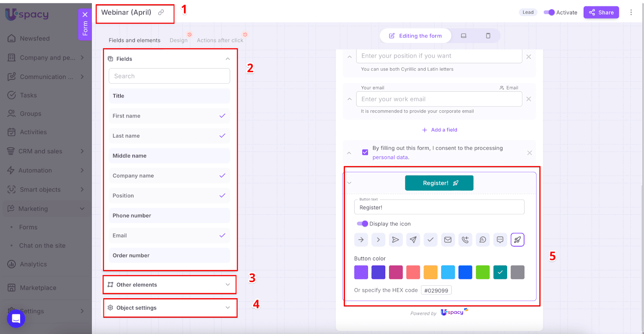Turn off Display the icon toggle
The width and height of the screenshot is (644, 334).
click(x=362, y=224)
